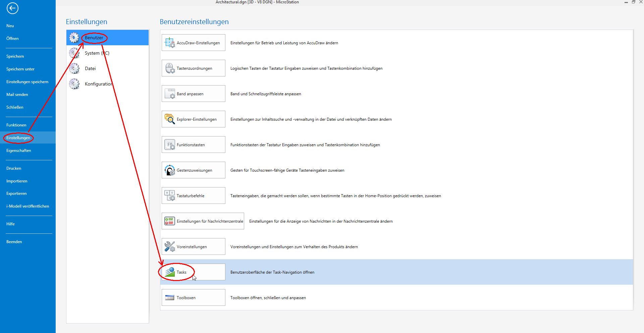
Task: Click Funktionstasten icon
Action: pos(170,145)
